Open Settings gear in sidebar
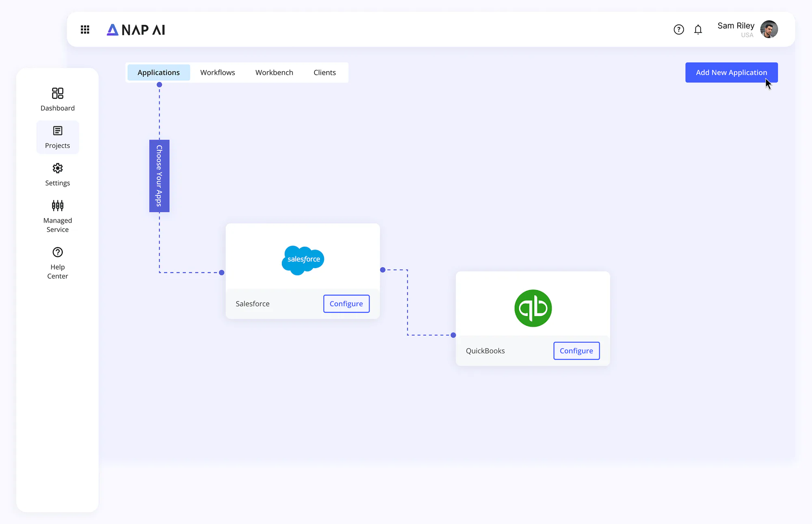The width and height of the screenshot is (812, 524). [x=58, y=175]
